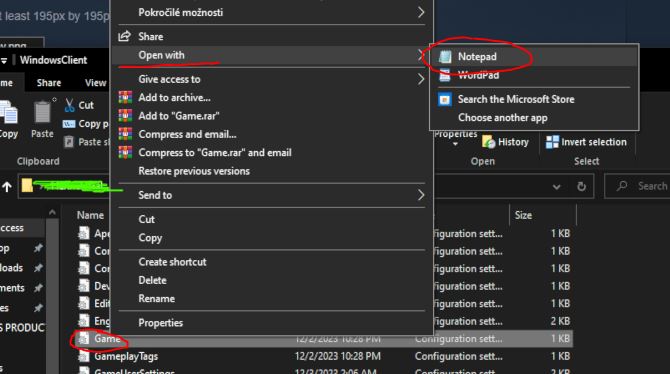
Task: Expand Pokročilé možnosti submenu
Action: coord(272,12)
